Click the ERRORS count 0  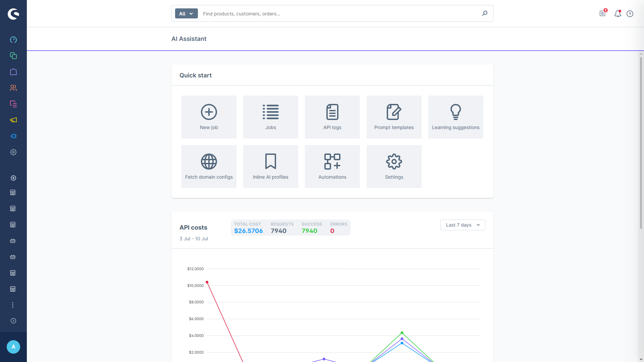pyautogui.click(x=332, y=231)
